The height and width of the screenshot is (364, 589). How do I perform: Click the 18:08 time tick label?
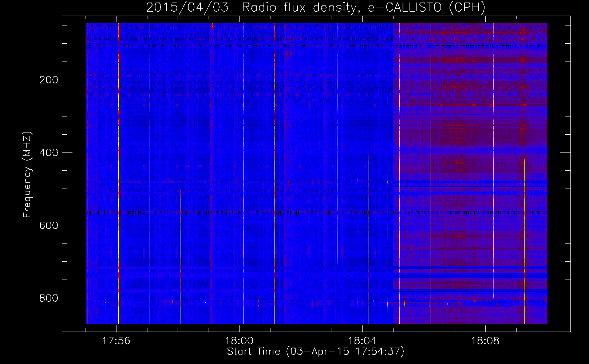coord(485,341)
